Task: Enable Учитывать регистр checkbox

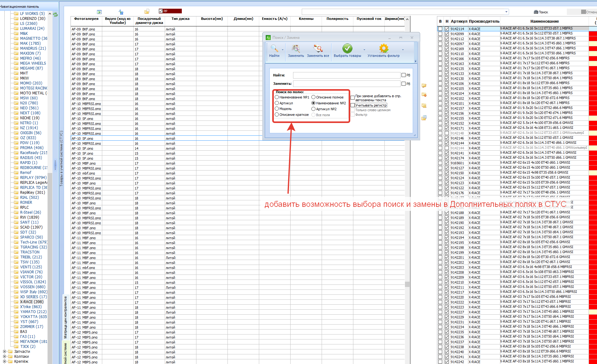Action: click(352, 105)
